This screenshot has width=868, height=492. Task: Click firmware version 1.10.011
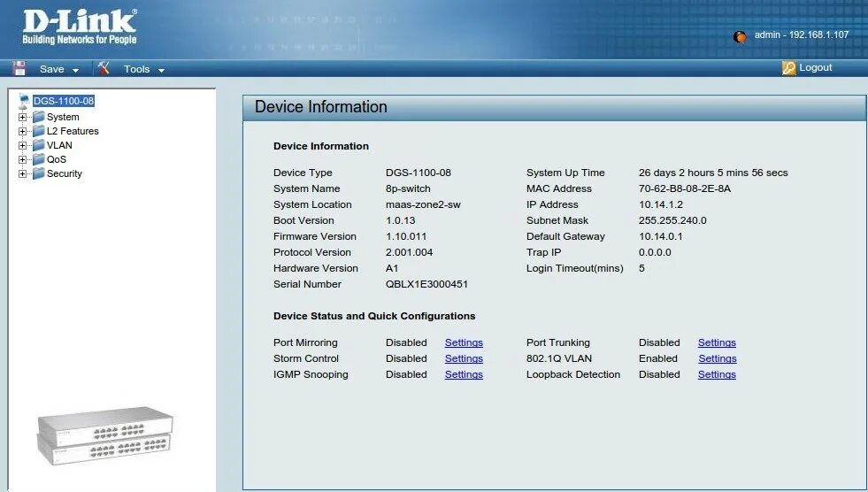[406, 236]
